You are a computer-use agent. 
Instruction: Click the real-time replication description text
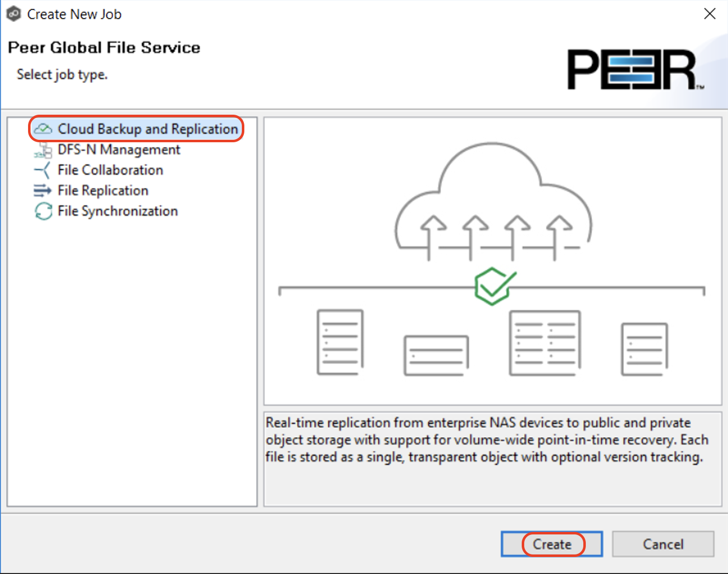[487, 440]
